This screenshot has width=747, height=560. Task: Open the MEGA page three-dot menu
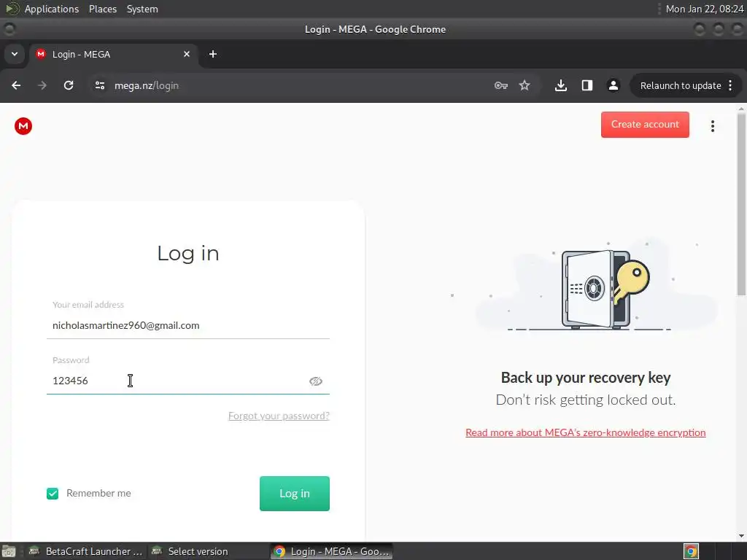click(x=712, y=126)
